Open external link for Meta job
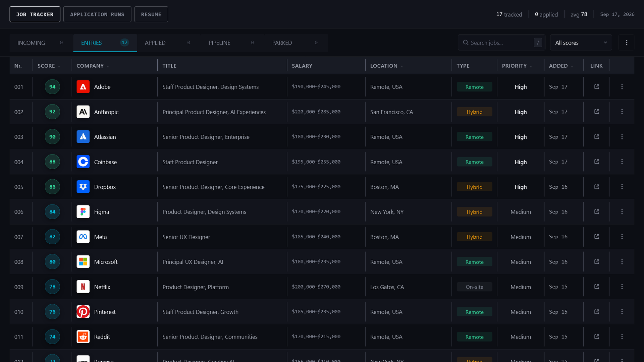This screenshot has width=644, height=362. pos(597,237)
